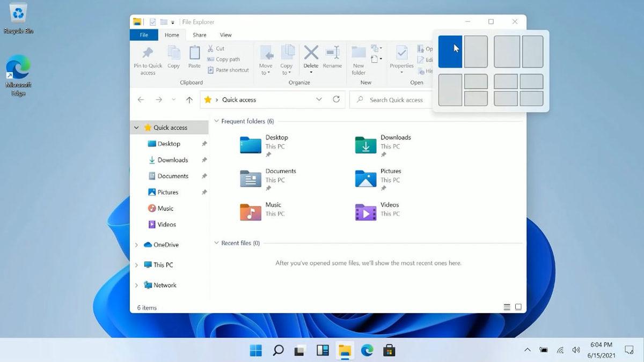Screen dimensions: 644x362
Task: Unpin Desktop from Quick access
Action: click(204, 144)
